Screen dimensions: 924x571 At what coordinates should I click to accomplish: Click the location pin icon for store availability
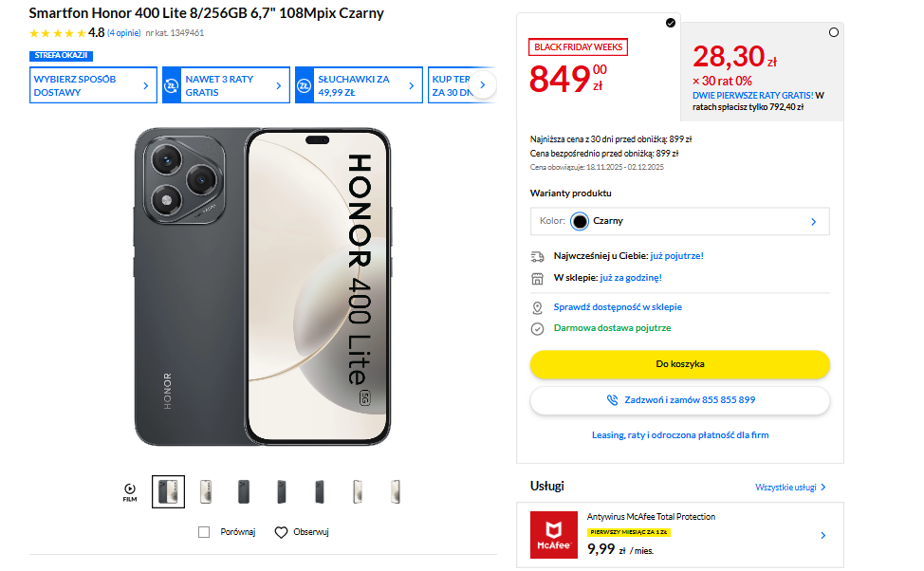pyautogui.click(x=539, y=307)
